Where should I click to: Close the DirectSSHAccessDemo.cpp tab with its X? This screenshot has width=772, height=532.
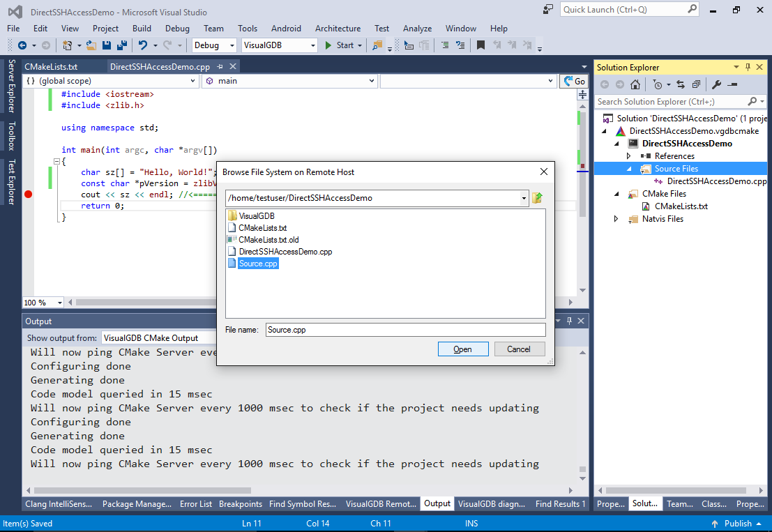tap(233, 66)
